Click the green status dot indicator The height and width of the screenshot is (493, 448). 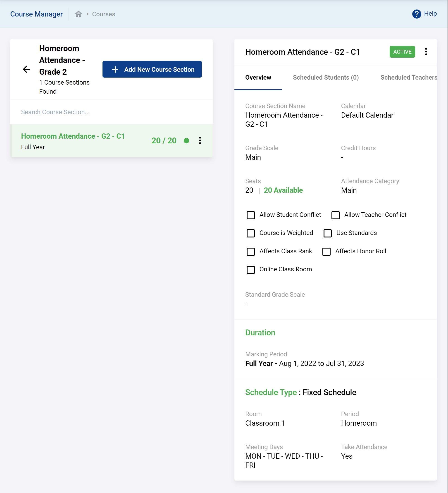click(186, 141)
